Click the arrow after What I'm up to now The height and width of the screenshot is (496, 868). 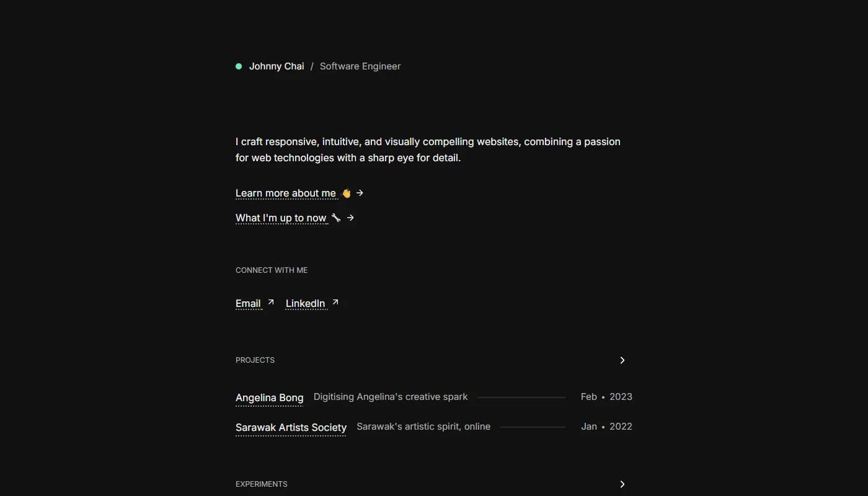point(350,218)
